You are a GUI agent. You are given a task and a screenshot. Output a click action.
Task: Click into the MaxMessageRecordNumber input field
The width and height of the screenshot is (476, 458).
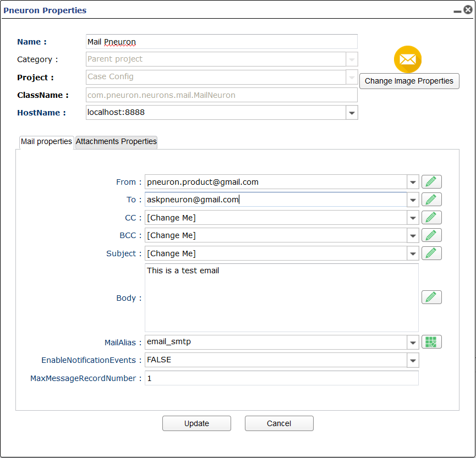[281, 378]
